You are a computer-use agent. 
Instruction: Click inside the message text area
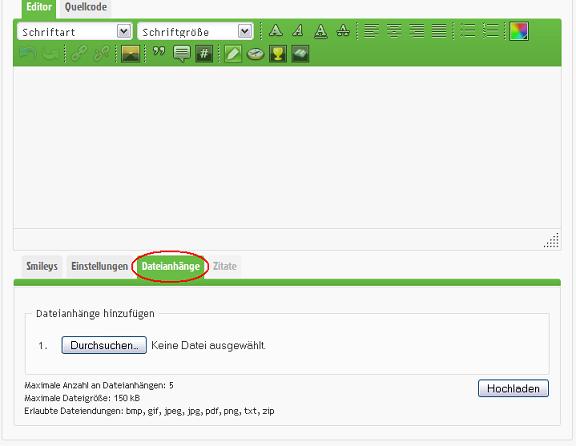[287, 147]
